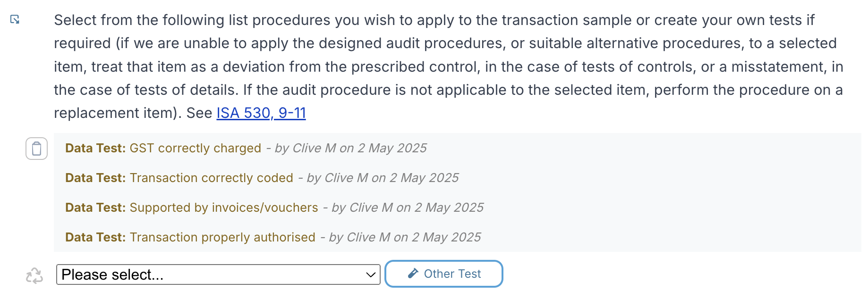Select Transaction correctly coded data test
This screenshot has height=299, width=868.
click(212, 178)
